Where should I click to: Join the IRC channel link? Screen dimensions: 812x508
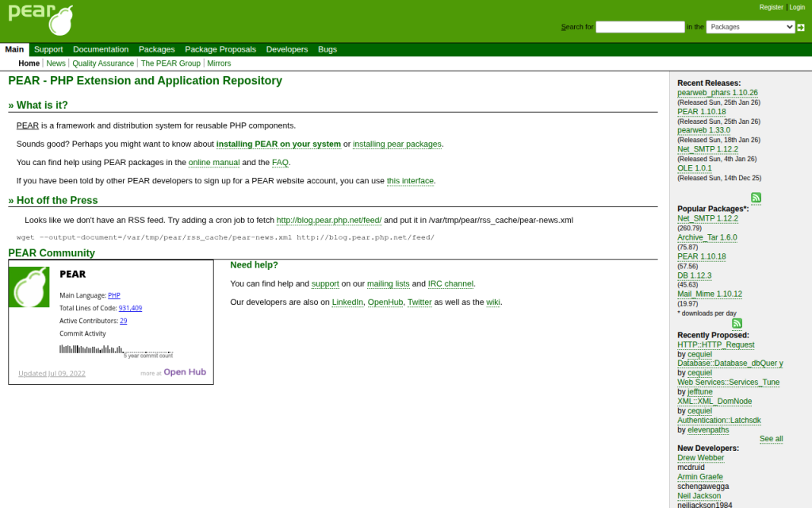coord(450,283)
